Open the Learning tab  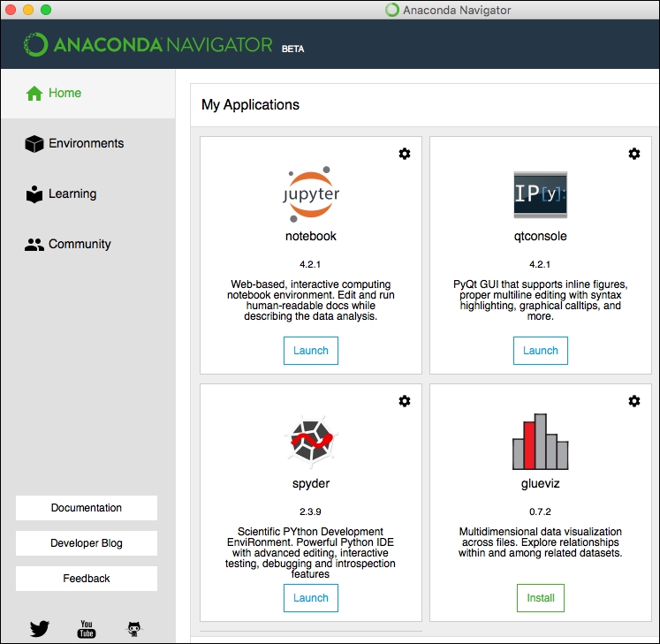coord(88,194)
